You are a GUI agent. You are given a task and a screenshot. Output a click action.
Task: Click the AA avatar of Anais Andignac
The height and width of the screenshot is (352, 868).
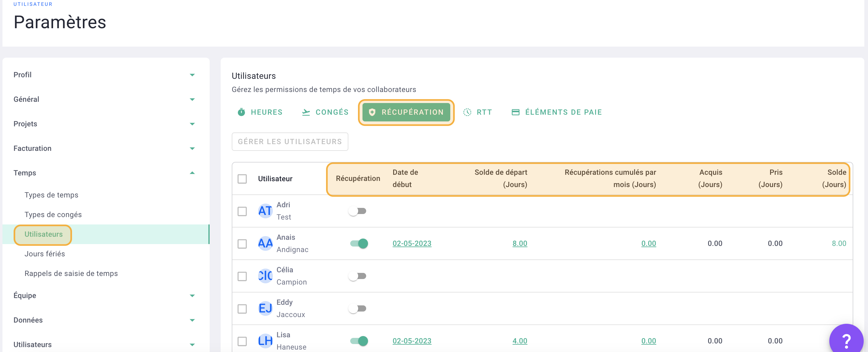(x=265, y=243)
